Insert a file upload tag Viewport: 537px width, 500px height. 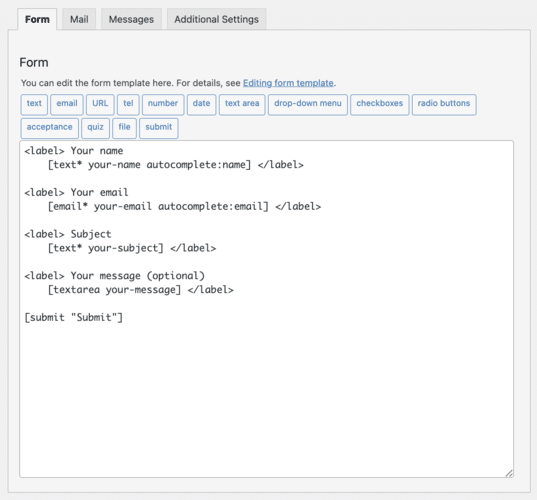[124, 128]
